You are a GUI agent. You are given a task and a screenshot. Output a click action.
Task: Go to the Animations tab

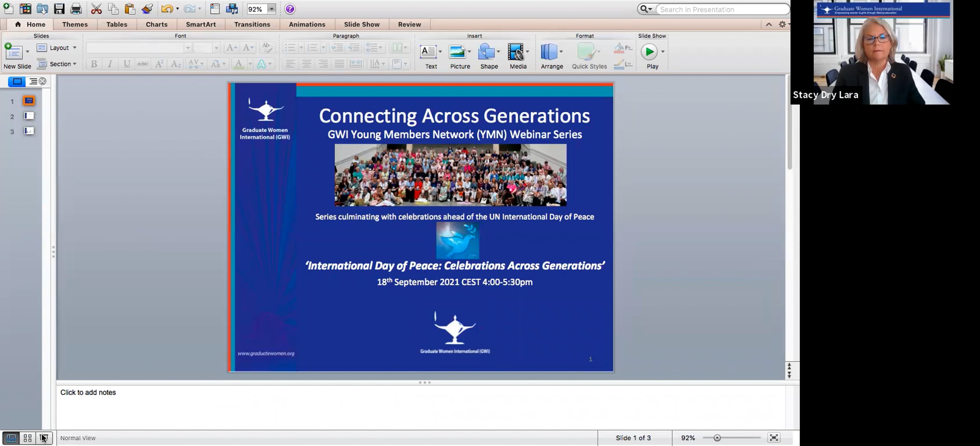click(x=307, y=24)
